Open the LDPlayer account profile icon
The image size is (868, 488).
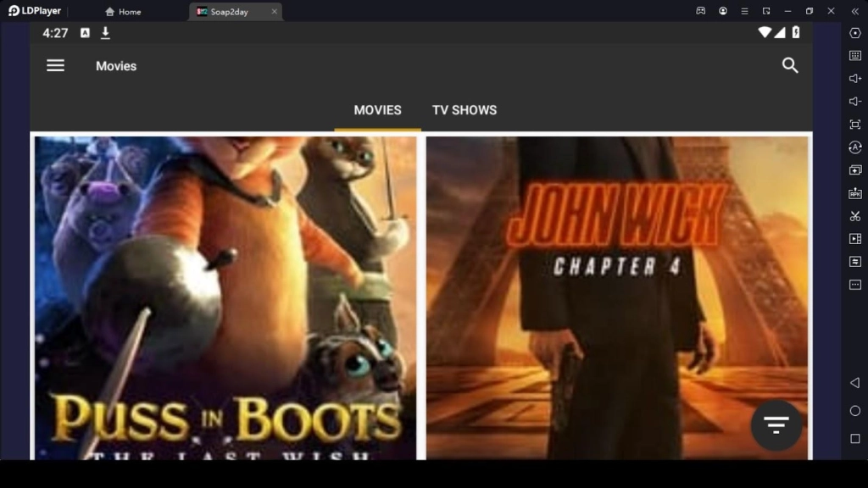723,11
